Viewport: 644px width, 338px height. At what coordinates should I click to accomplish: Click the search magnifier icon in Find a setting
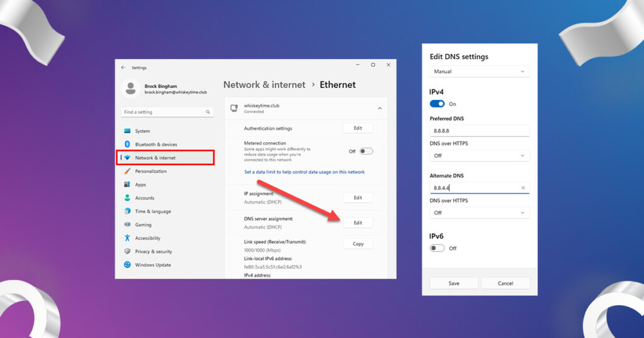(x=208, y=112)
